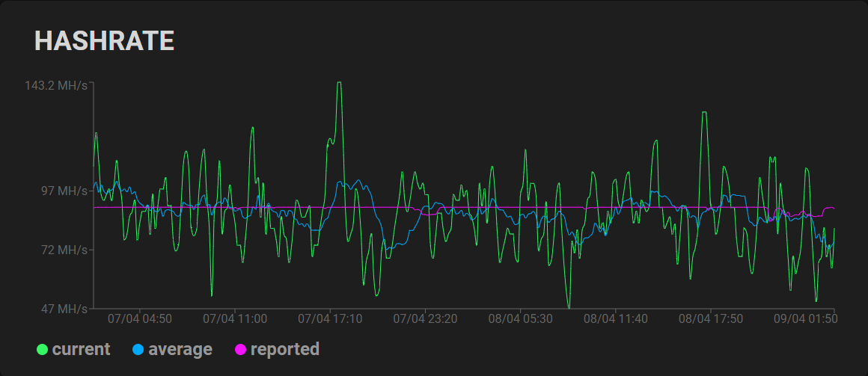Viewport: 868px width, 376px height.
Task: Click the 'average' legend label
Action: tap(180, 349)
